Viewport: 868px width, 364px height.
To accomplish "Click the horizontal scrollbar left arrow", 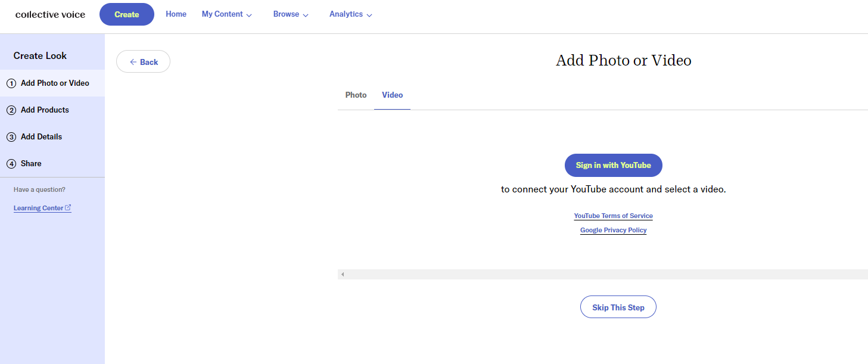I will tap(343, 275).
